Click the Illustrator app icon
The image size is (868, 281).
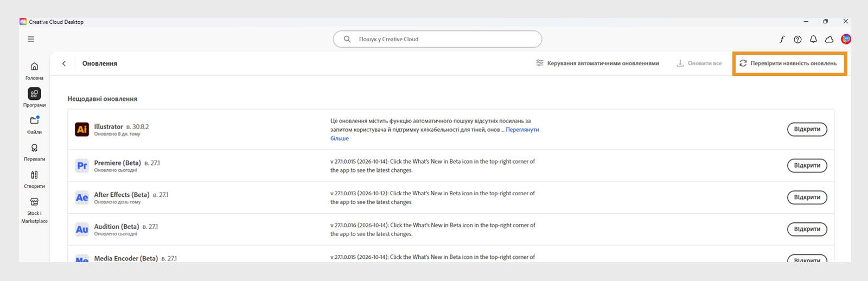tap(82, 129)
